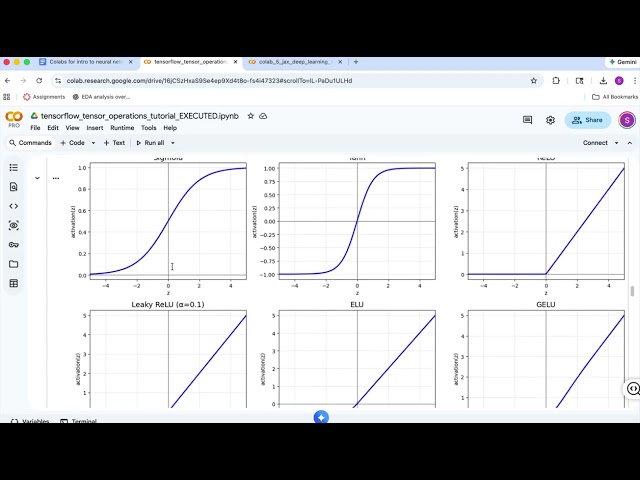
Task: Open the View menu
Action: point(73,128)
